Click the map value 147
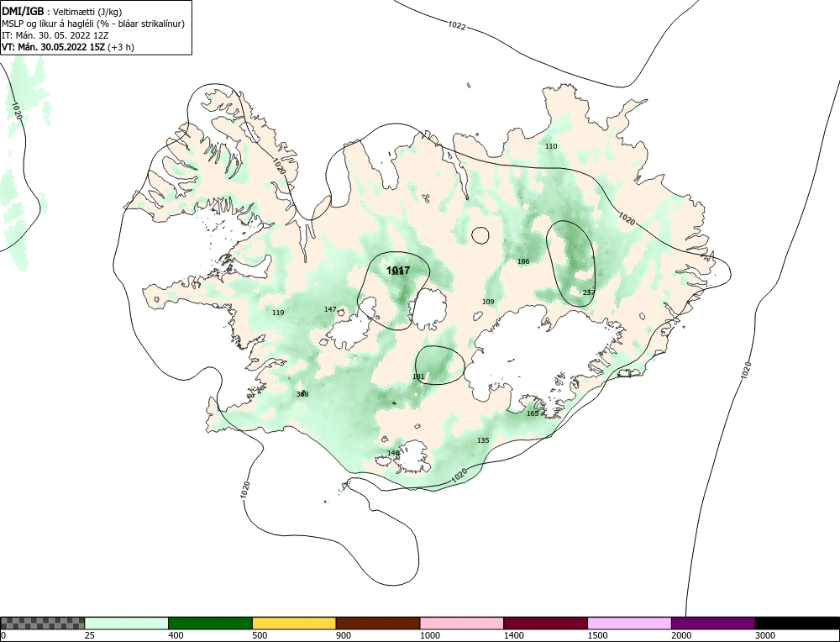840x642 pixels. click(x=330, y=309)
